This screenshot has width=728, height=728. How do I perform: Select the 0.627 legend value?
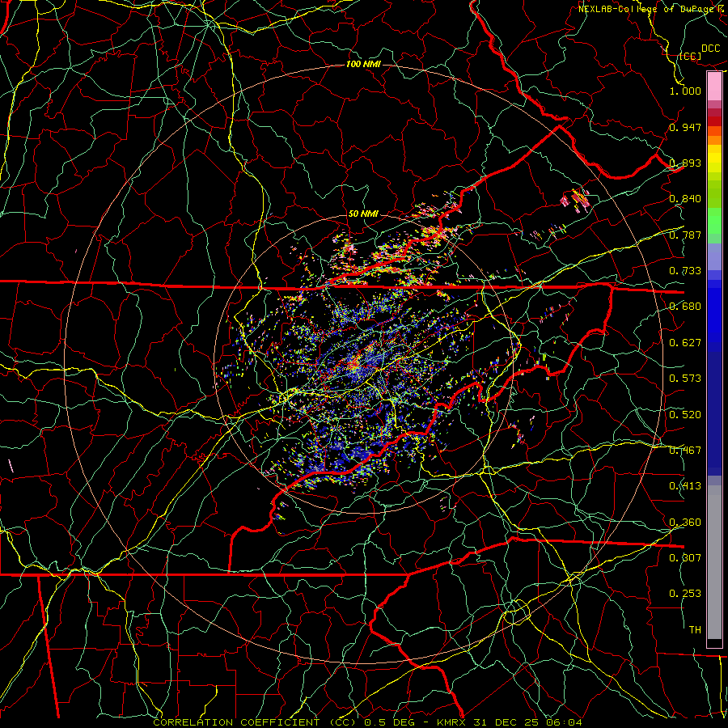pos(685,343)
